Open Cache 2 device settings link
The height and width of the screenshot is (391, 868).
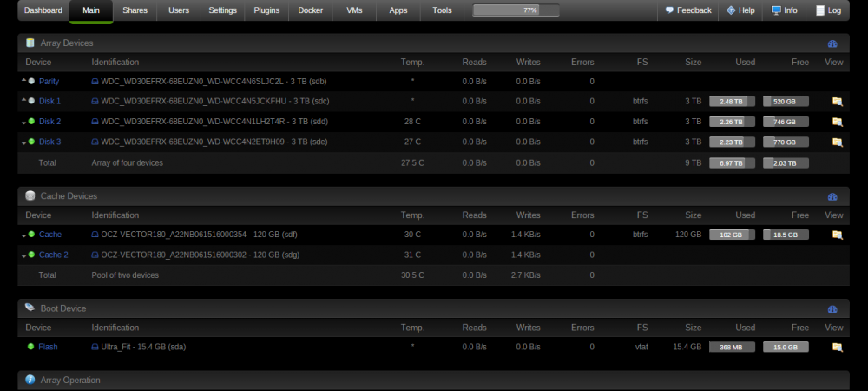(x=54, y=255)
